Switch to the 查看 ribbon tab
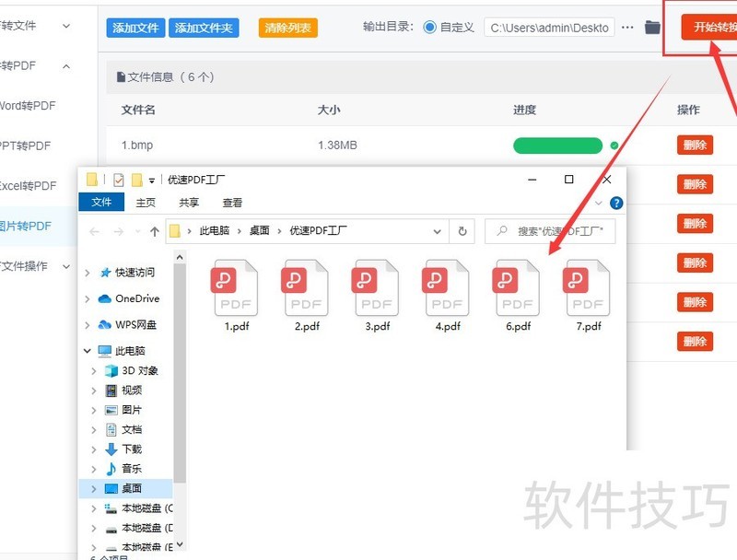 232,203
